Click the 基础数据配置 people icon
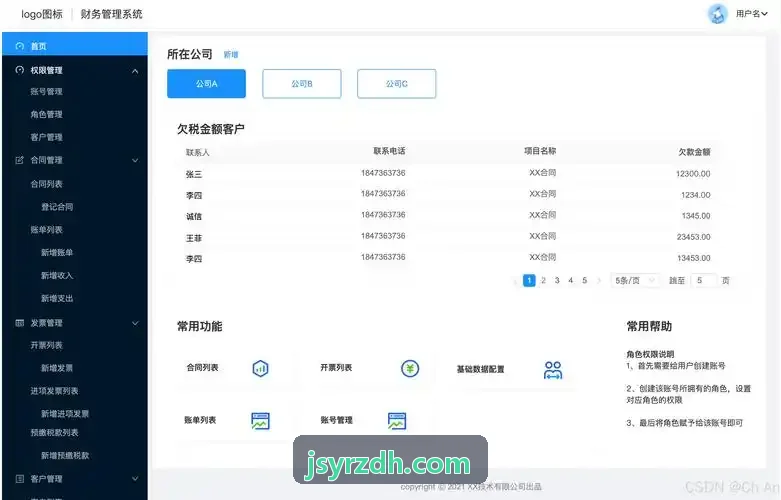The width and height of the screenshot is (781, 500). point(553,370)
